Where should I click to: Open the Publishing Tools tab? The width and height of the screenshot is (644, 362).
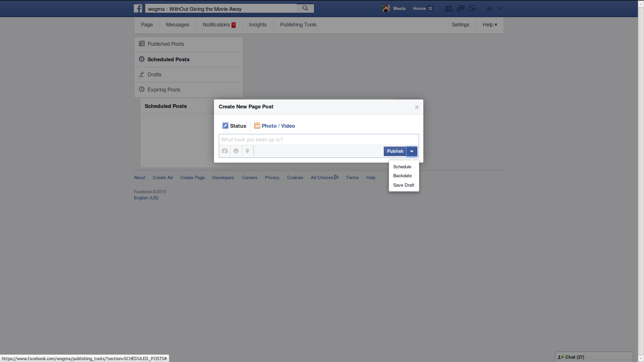coord(298,25)
